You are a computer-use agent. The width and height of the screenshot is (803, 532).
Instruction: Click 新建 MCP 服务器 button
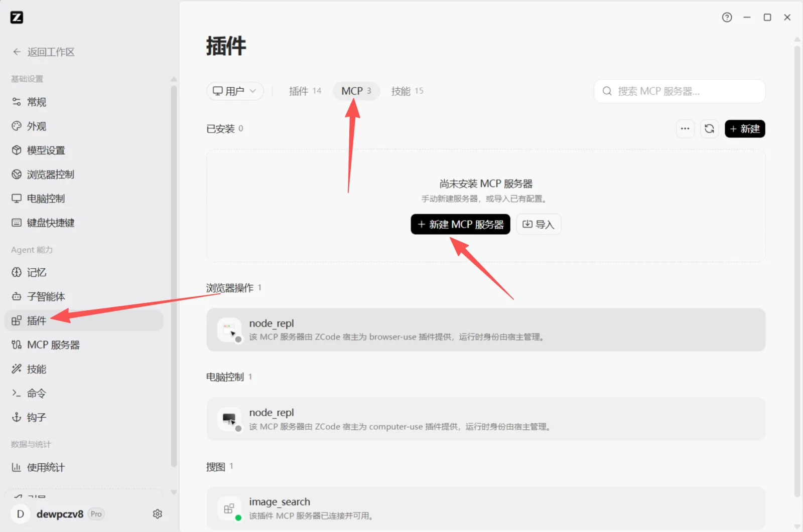460,224
